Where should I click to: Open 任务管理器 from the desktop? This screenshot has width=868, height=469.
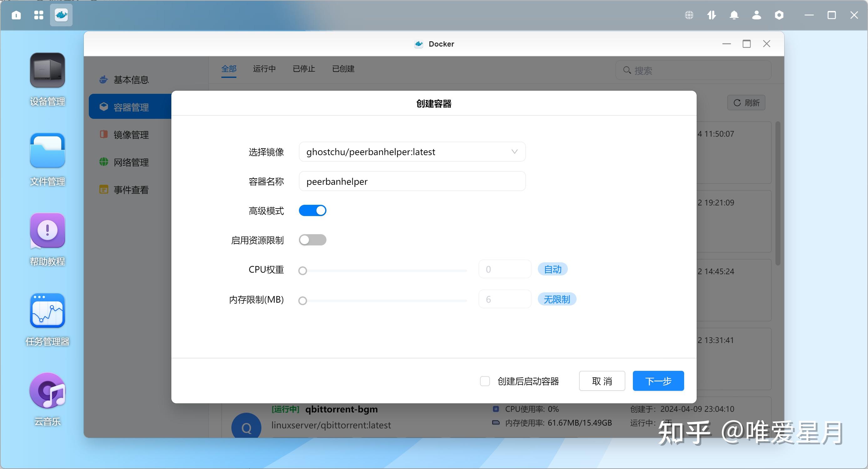click(47, 311)
